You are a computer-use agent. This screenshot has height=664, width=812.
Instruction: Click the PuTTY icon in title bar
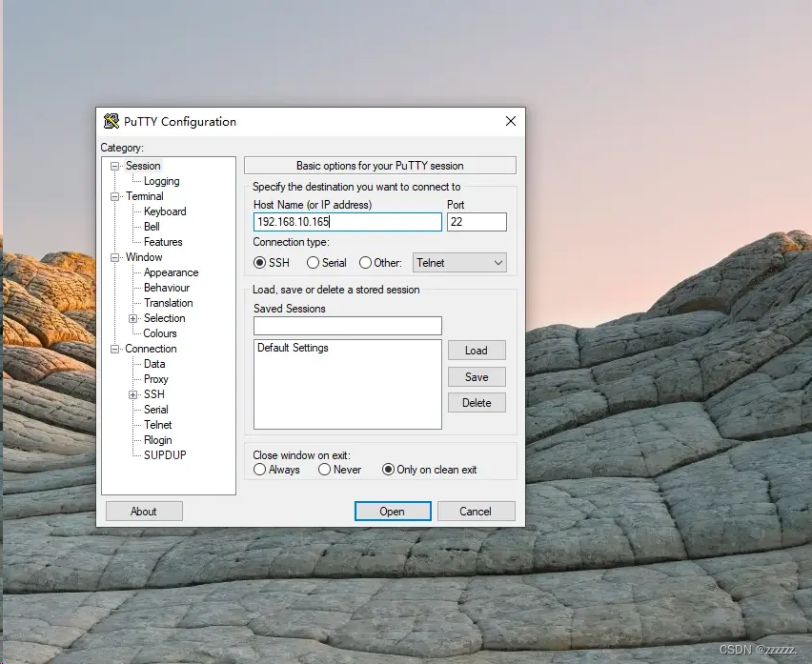112,122
